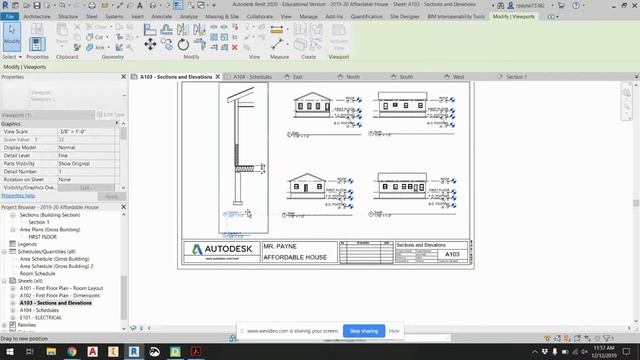Click the Print icon in quick access toolbar
640x360 pixels.
point(92,5)
